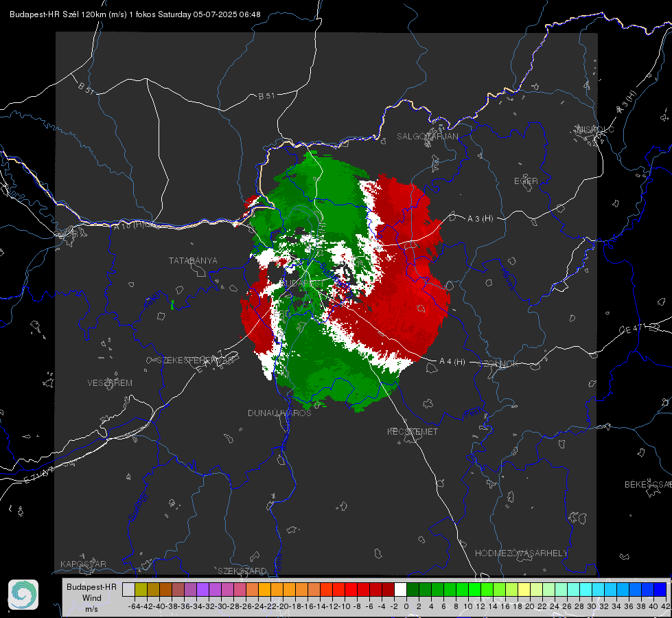Click the DUNAÚJVÁROS city label
The image size is (672, 618).
coord(279,413)
